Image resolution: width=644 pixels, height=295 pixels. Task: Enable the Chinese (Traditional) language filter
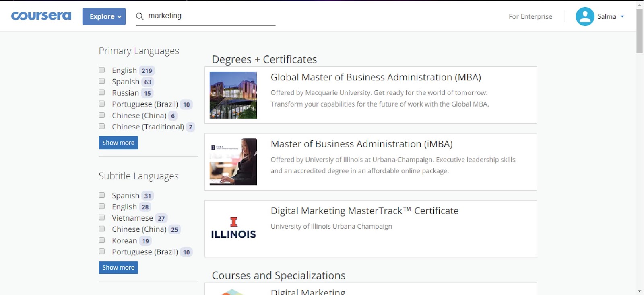click(102, 126)
